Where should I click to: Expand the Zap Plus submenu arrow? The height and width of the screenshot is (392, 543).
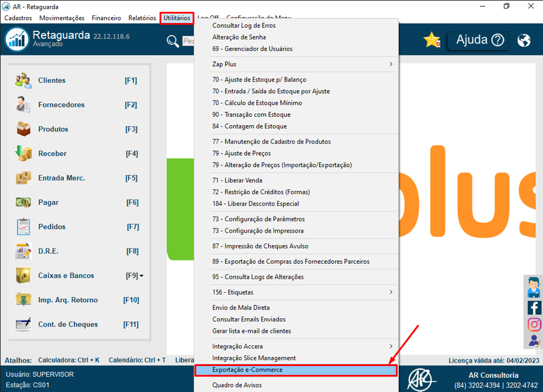pos(391,64)
